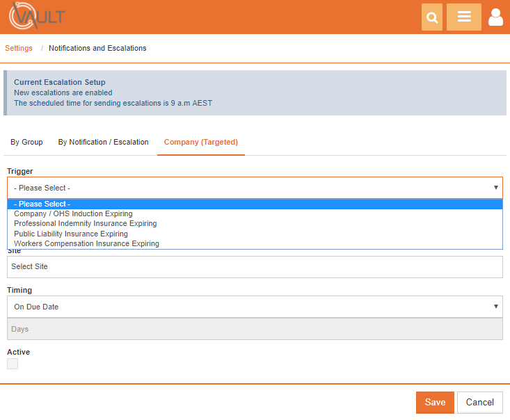Go to Settings breadcrumb link

[x=19, y=48]
